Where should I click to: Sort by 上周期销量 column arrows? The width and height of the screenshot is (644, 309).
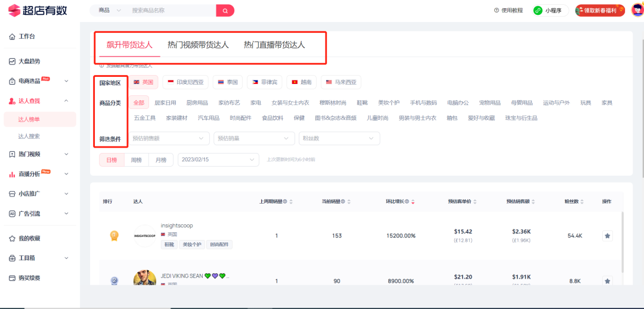tap(291, 202)
